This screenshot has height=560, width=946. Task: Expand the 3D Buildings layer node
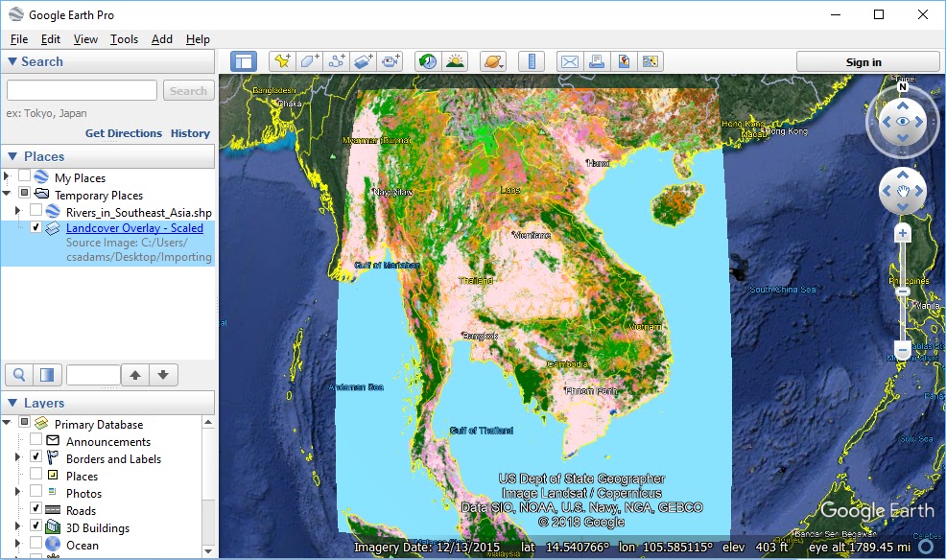tap(17, 525)
